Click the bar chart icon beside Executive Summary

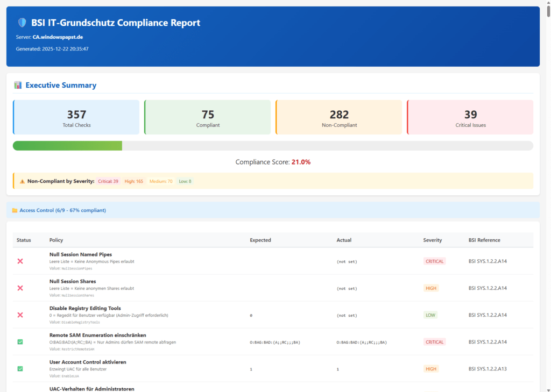[x=18, y=84]
